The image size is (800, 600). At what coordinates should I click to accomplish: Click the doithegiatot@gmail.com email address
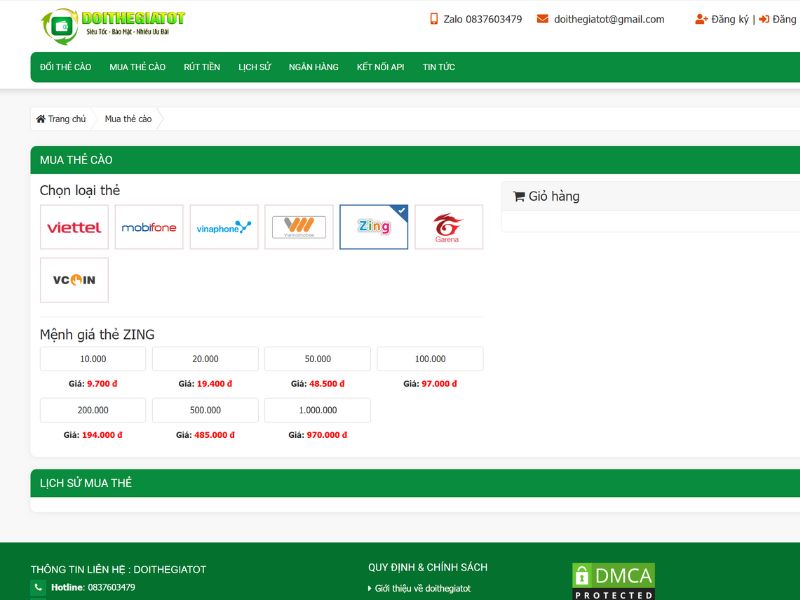[x=609, y=19]
